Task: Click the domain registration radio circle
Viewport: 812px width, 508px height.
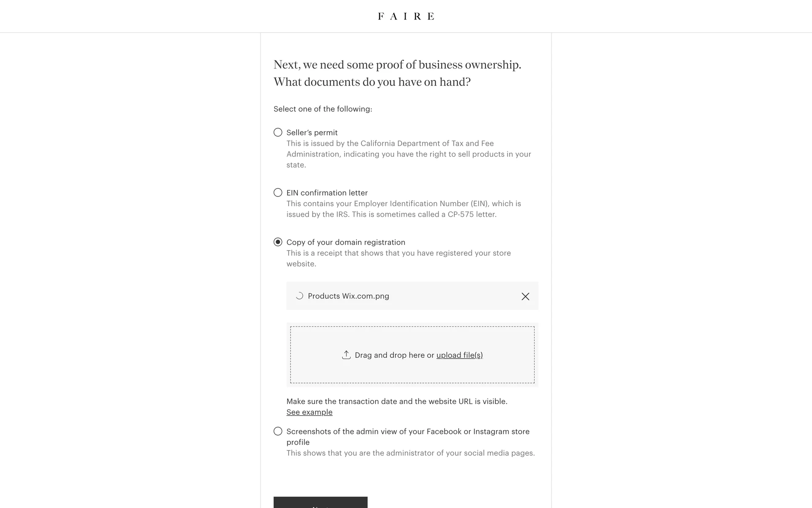Action: pos(278,242)
